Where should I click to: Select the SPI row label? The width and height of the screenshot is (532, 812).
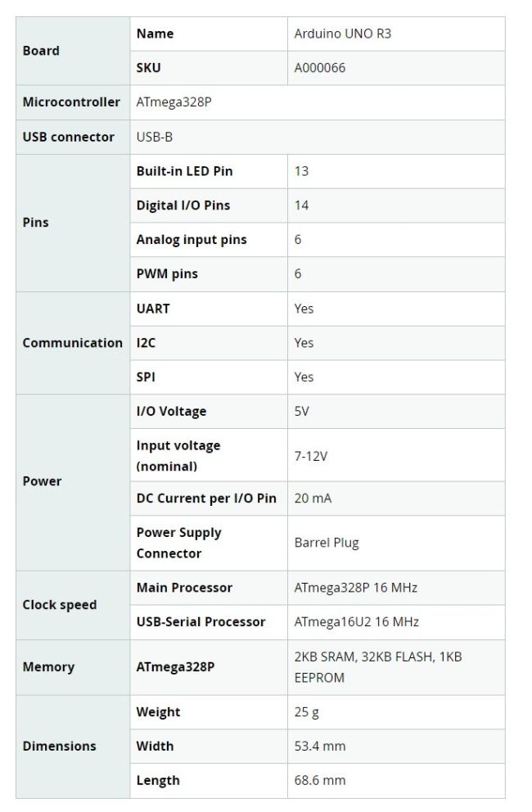[145, 377]
